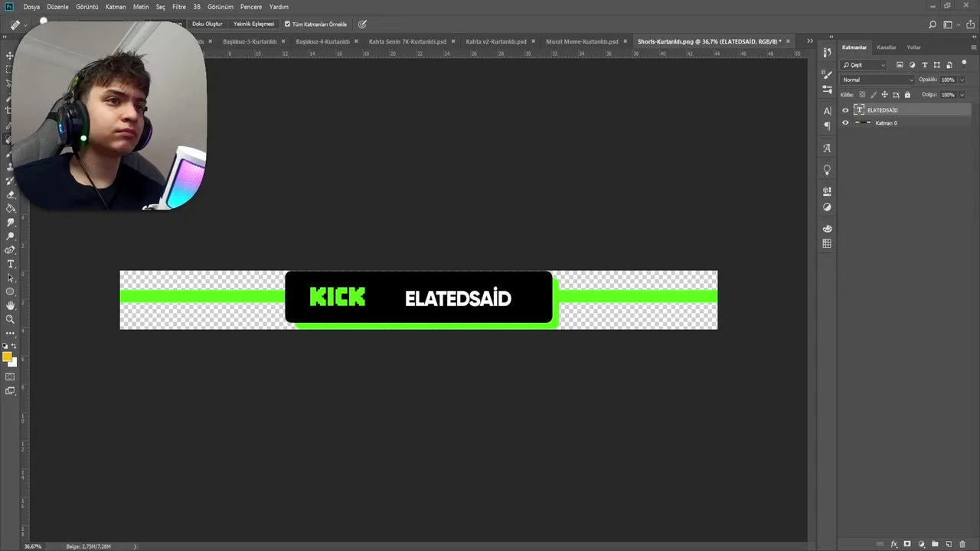Toggle Quick Mask mode icon

click(x=11, y=377)
